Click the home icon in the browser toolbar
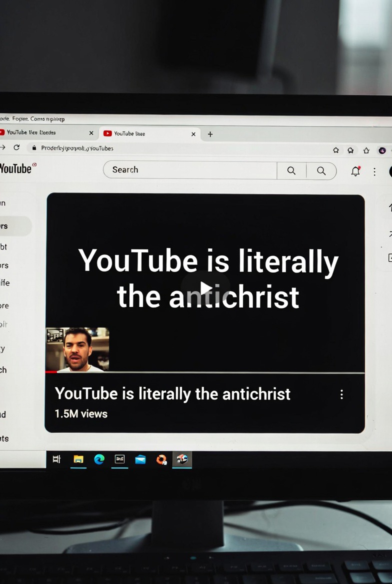 pos(366,150)
